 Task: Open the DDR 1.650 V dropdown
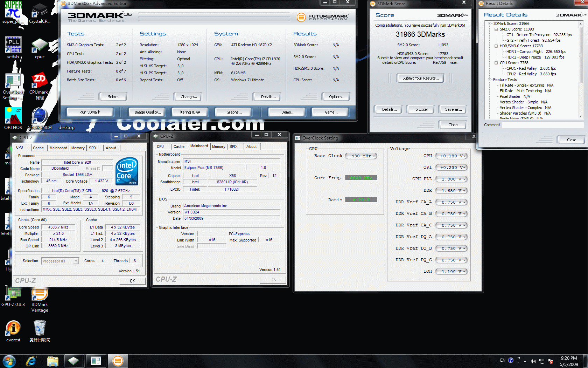451,191
